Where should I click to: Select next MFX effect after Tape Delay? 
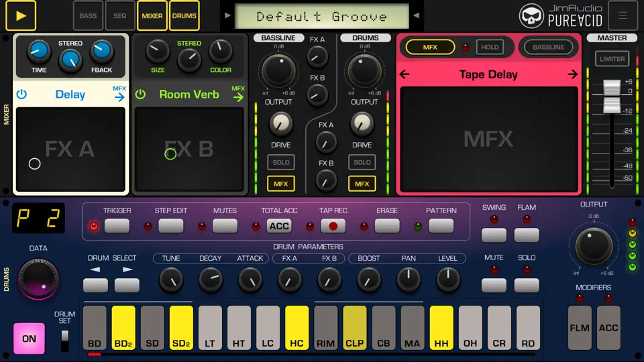click(572, 74)
